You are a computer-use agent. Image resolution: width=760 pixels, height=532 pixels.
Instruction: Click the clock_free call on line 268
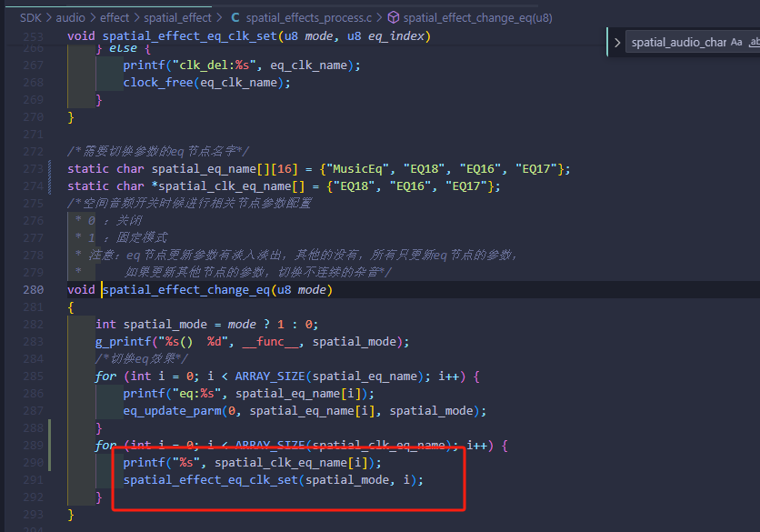158,83
